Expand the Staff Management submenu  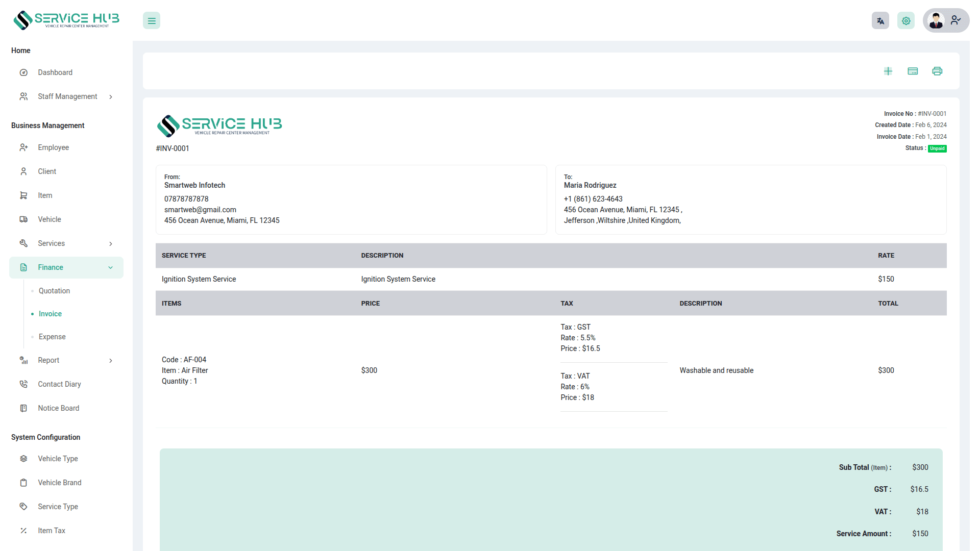pyautogui.click(x=111, y=97)
